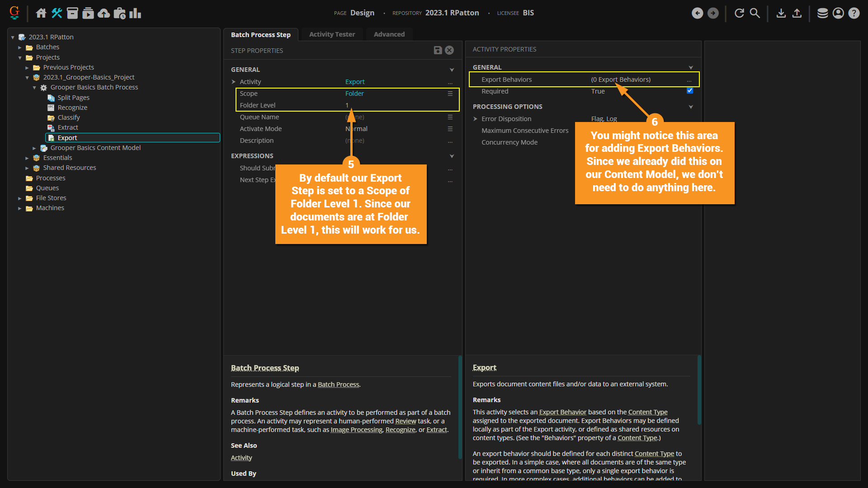Open the Scope dropdown menu icon
Image resolution: width=868 pixels, height=488 pixels.
tap(450, 94)
